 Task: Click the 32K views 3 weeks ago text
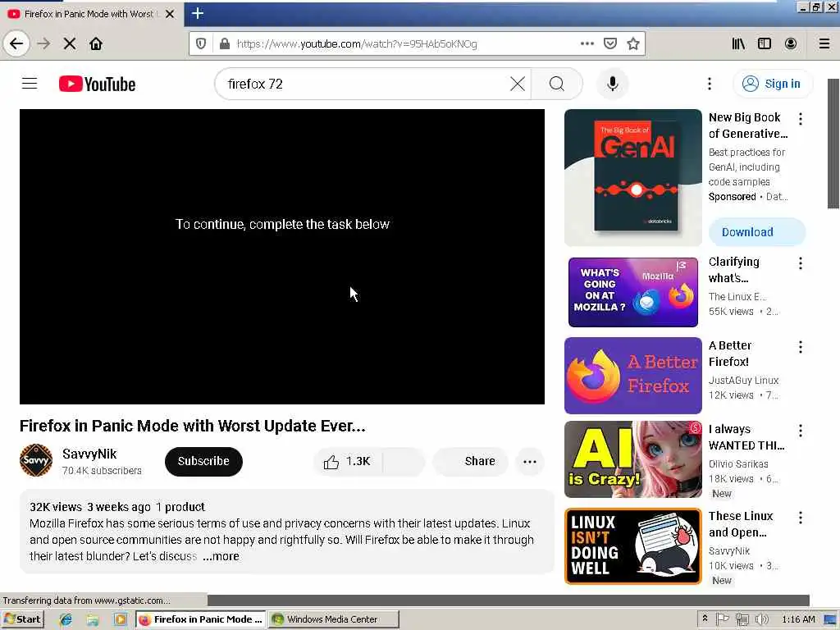90,507
